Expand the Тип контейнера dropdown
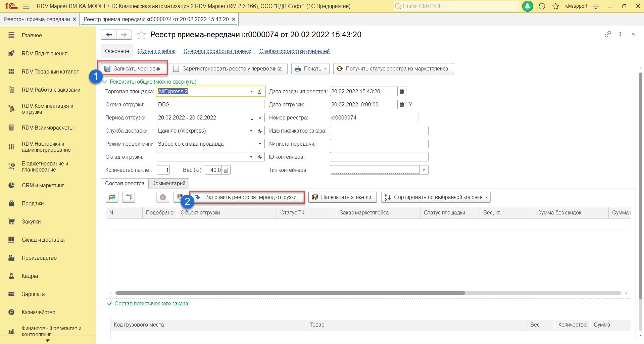Image resolution: width=644 pixels, height=344 pixels. coord(424,170)
